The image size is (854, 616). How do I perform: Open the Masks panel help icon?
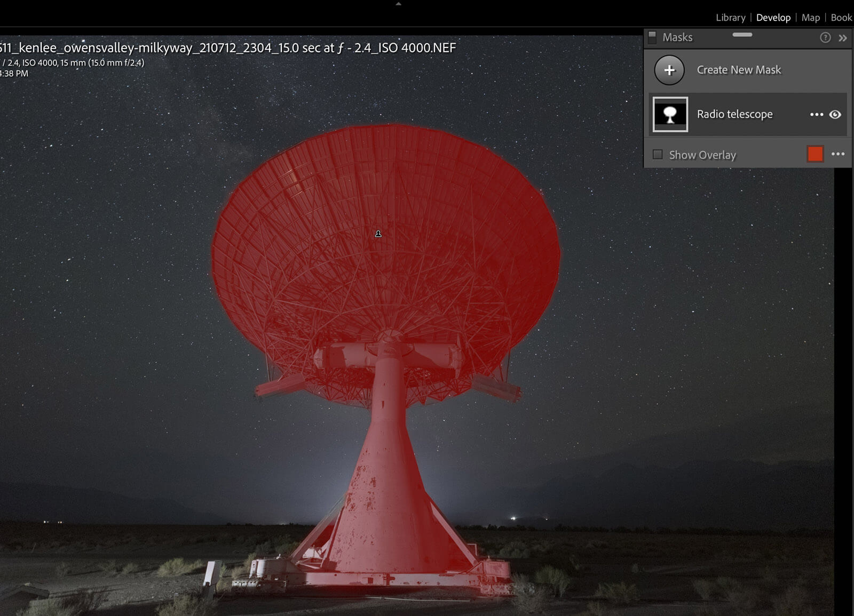825,37
